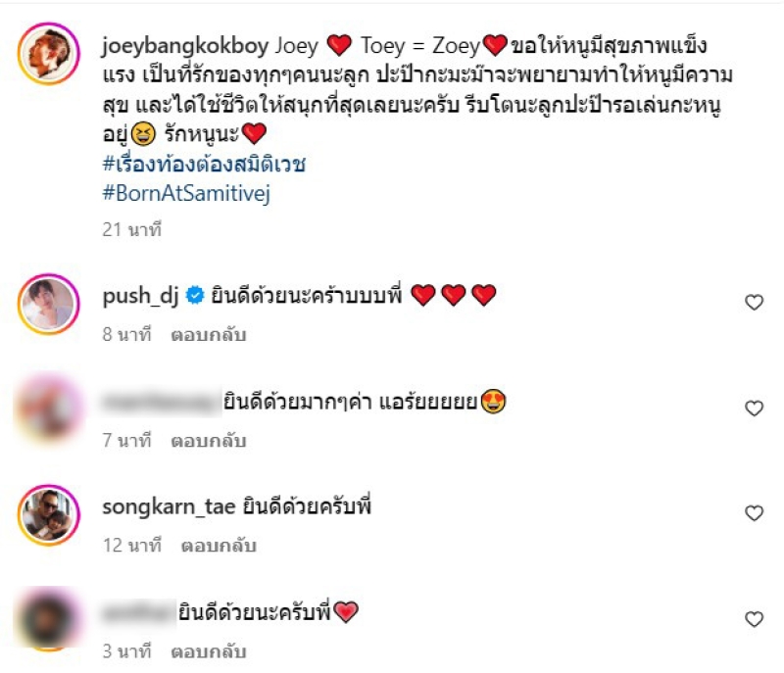784x673 pixels.
Task: Open songkarn_tae's profile avatar
Action: click(48, 514)
